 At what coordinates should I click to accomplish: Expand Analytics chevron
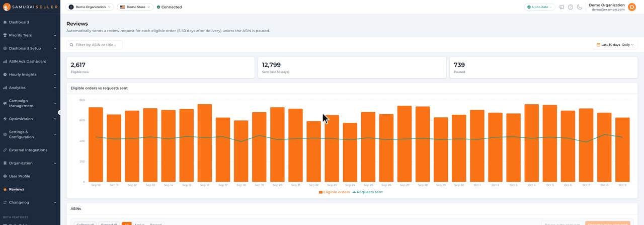pyautogui.click(x=55, y=88)
